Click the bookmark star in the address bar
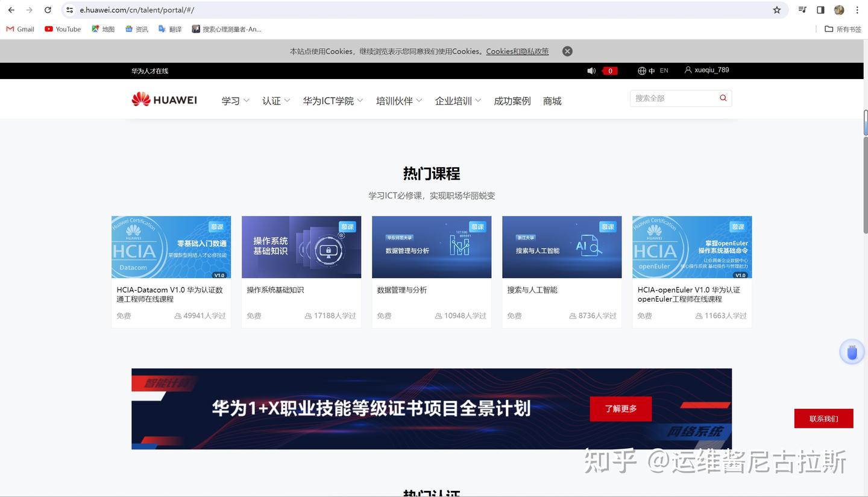868x497 pixels. pos(778,10)
